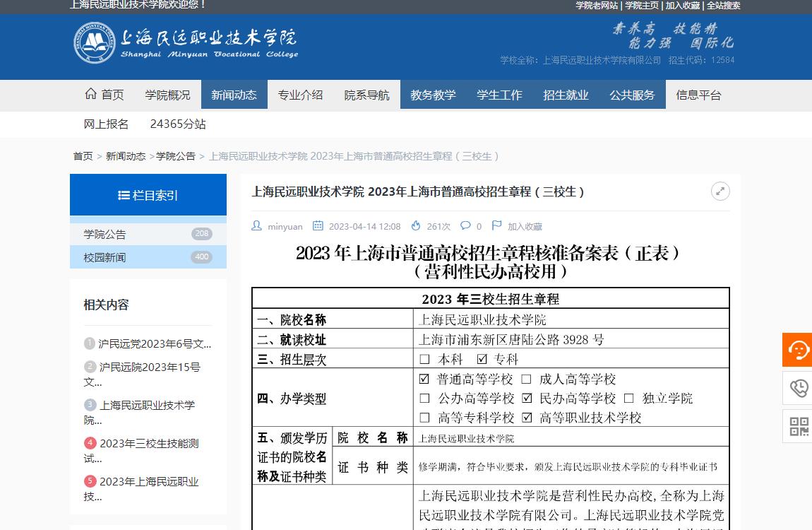The width and height of the screenshot is (812, 530).
Task: Click the 栏目索引 sidebar header
Action: [148, 195]
